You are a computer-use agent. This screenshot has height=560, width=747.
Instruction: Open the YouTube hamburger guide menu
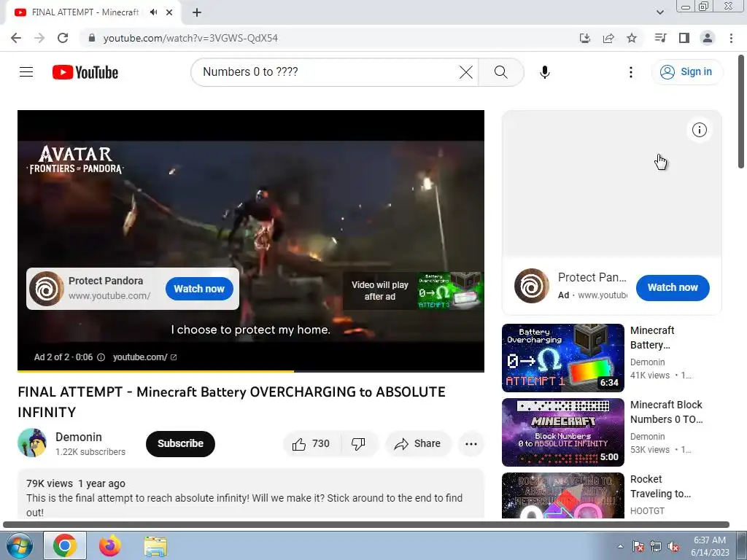tap(26, 72)
